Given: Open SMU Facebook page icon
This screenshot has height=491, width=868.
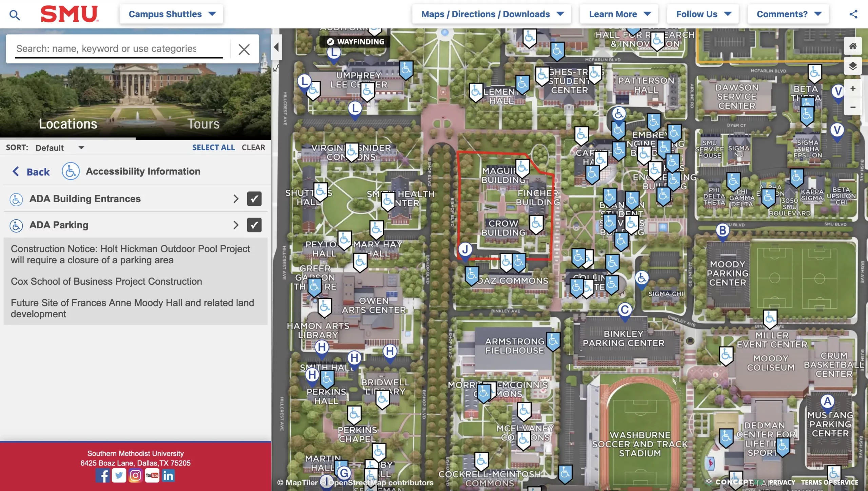Looking at the screenshot, I should coord(103,475).
